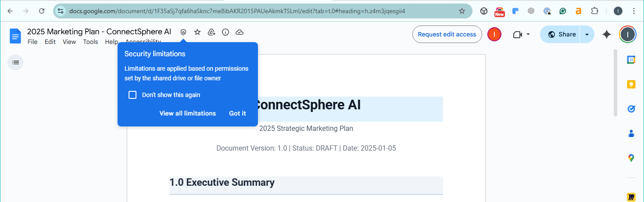The image size is (644, 202).
Task: Open the Gemini sparkle assistant
Action: 607,34
